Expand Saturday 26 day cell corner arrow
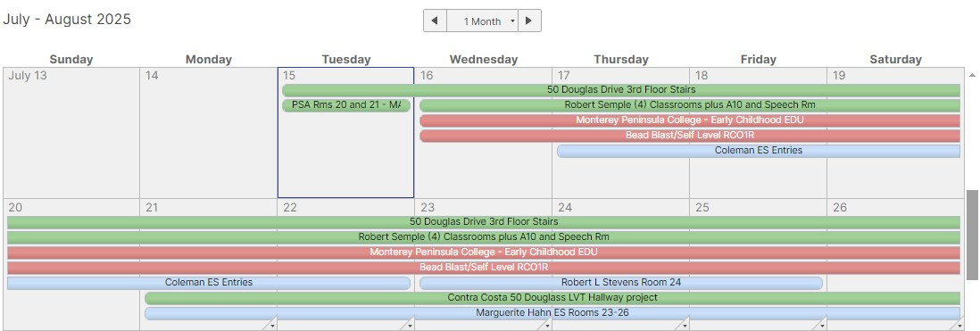Viewport: 980px width, 331px height. (x=958, y=324)
